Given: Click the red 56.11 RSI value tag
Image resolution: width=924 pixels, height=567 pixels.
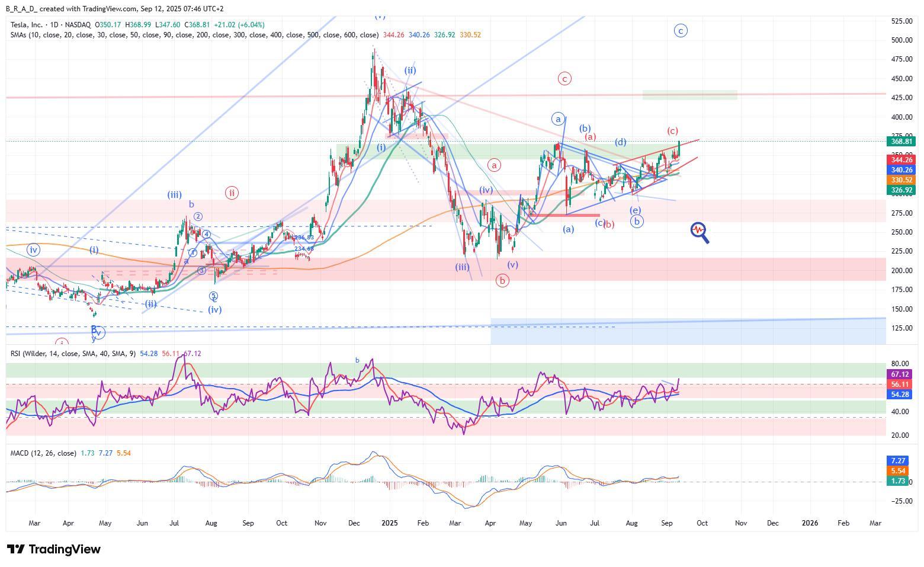Looking at the screenshot, I should 899,385.
